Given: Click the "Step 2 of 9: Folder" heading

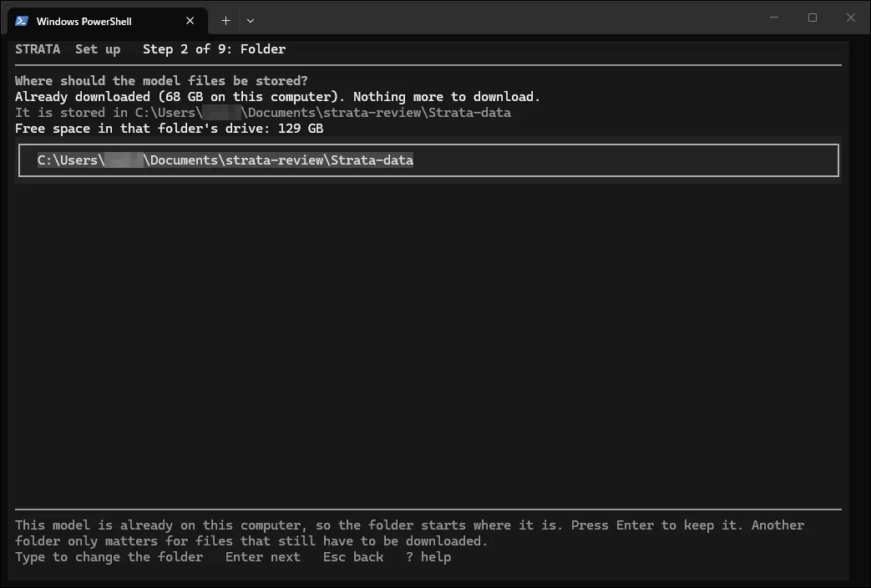Looking at the screenshot, I should (215, 49).
